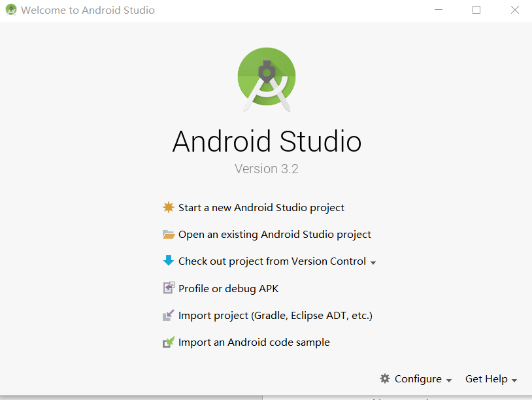Open an existing Android Studio project
The height and width of the screenshot is (400, 532).
pyautogui.click(x=274, y=235)
